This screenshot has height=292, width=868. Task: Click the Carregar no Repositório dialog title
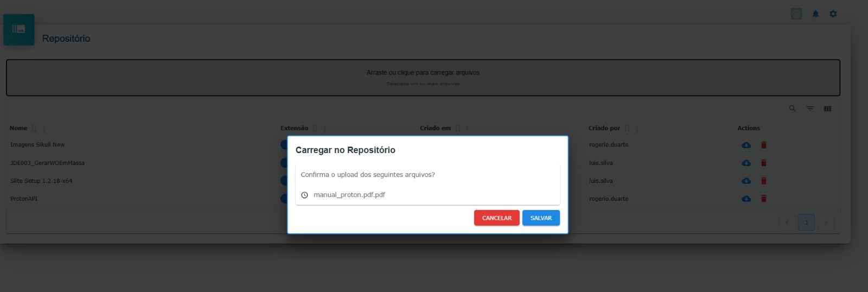pyautogui.click(x=346, y=150)
